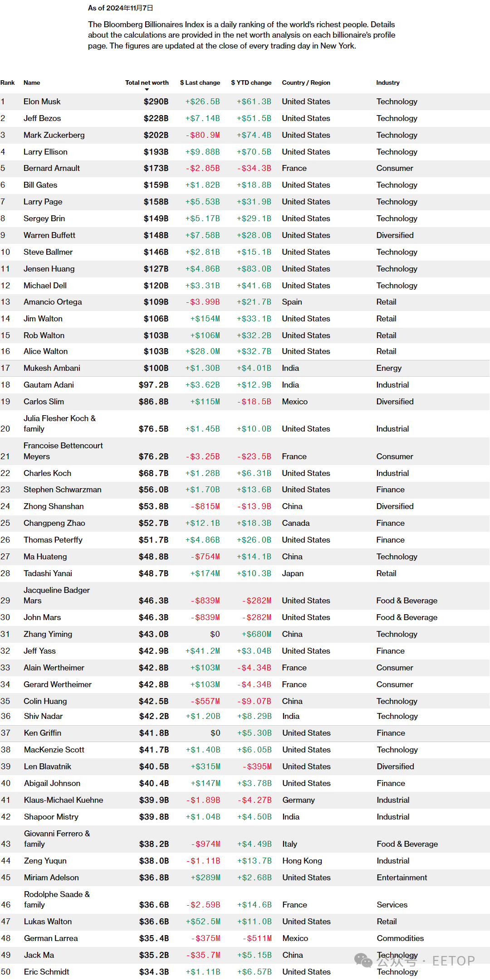Screen dimensions: 490x980
Task: Open Gerard Wertheimer's profile
Action: click(58, 684)
